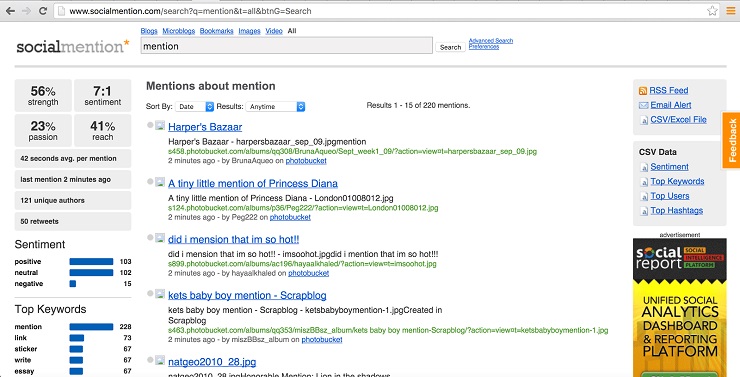Click the Sentiment CSV data link
This screenshot has height=377, width=740.
669,167
